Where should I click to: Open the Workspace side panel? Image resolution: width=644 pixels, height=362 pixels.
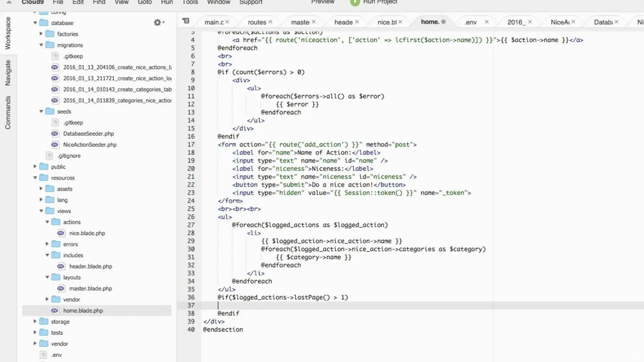(x=8, y=33)
